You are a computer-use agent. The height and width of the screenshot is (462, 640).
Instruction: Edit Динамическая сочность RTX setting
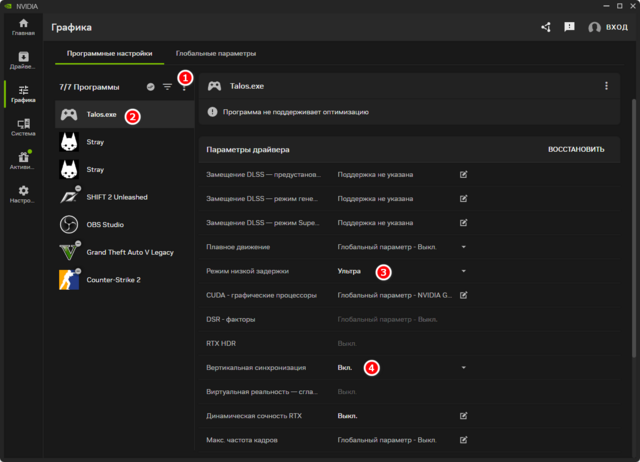463,415
